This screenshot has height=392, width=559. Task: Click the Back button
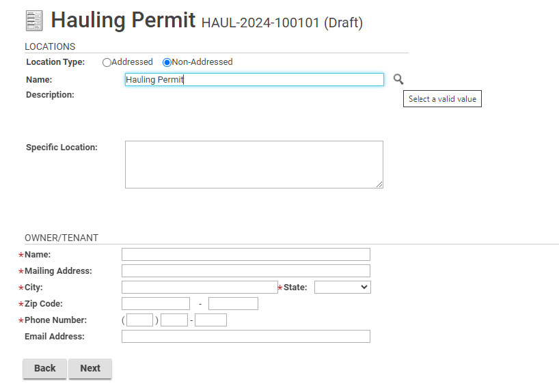point(44,369)
